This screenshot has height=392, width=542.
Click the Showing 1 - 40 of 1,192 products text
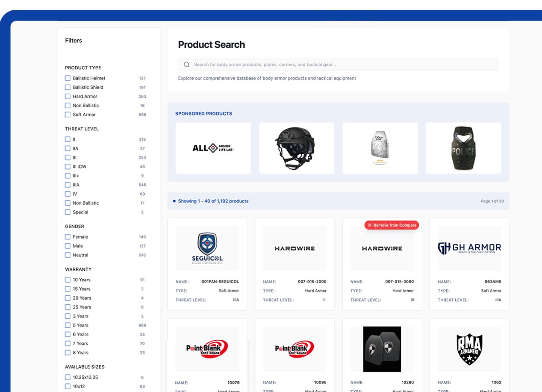pyautogui.click(x=213, y=201)
